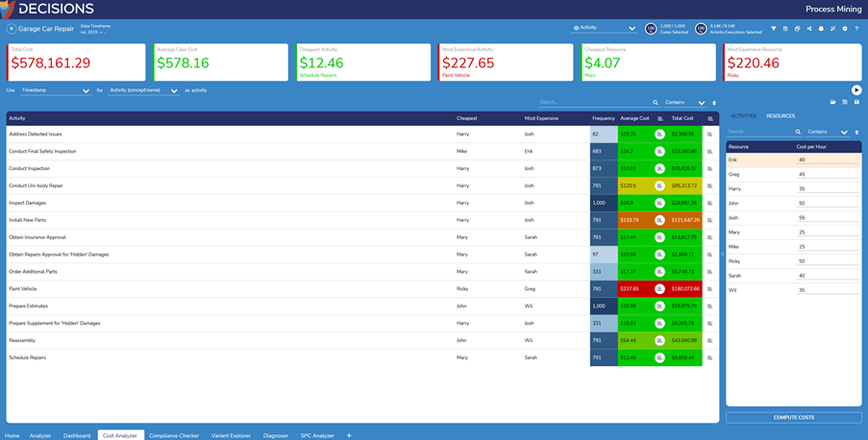Click the main table search field
Image resolution: width=868 pixels, height=440 pixels.
594,102
